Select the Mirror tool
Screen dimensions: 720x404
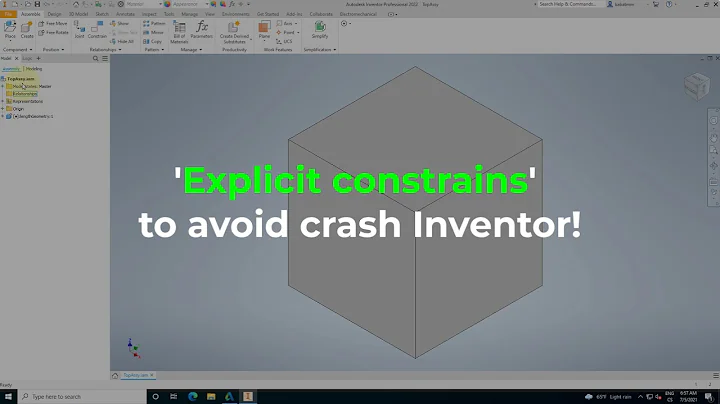coord(153,33)
